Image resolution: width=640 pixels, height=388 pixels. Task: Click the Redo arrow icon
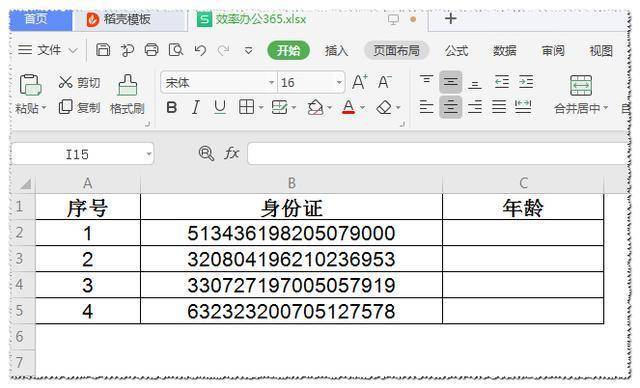point(223,50)
